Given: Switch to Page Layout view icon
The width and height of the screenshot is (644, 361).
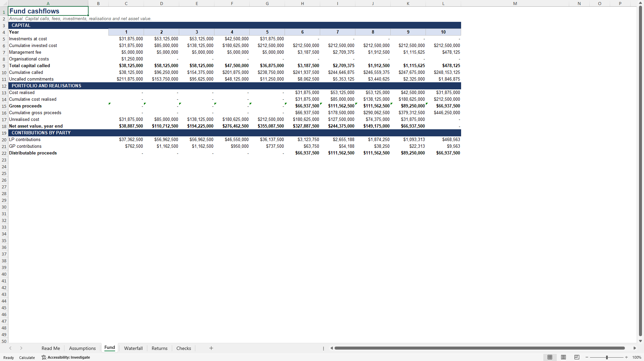Looking at the screenshot, I should pyautogui.click(x=563, y=357).
